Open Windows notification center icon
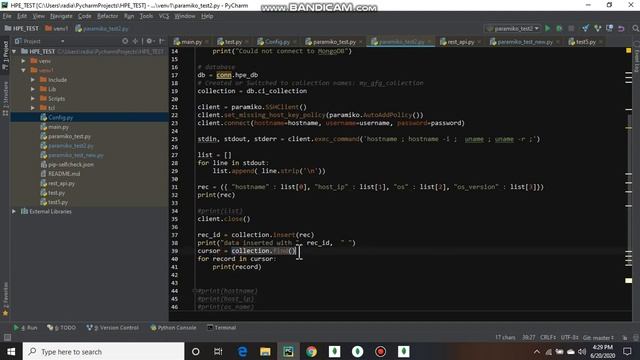The image size is (640, 360). [627, 351]
